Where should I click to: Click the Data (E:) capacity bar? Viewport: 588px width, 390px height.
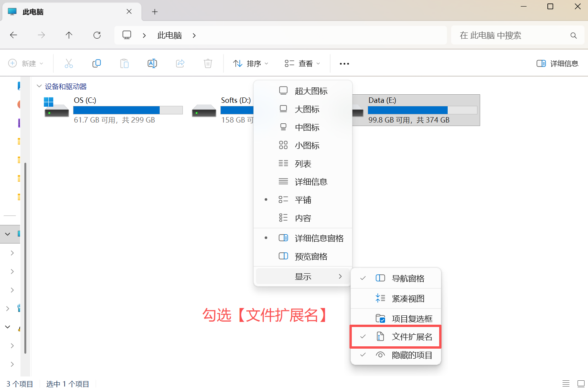click(423, 110)
